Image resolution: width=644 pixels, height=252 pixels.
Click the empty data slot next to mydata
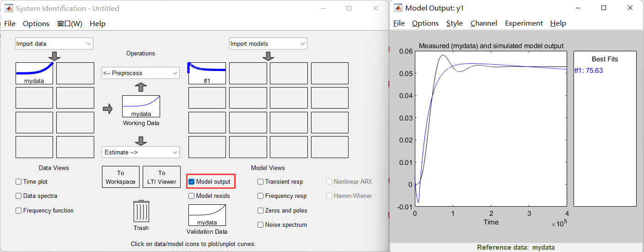pos(75,73)
